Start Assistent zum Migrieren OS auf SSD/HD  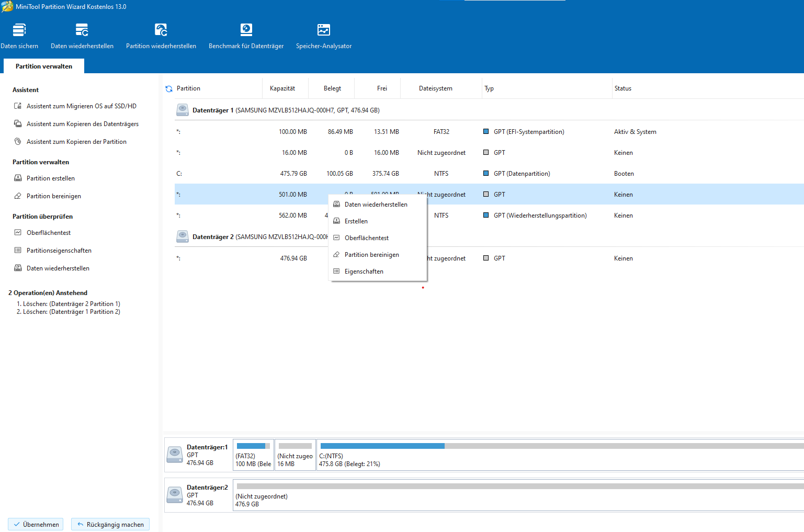(81, 106)
